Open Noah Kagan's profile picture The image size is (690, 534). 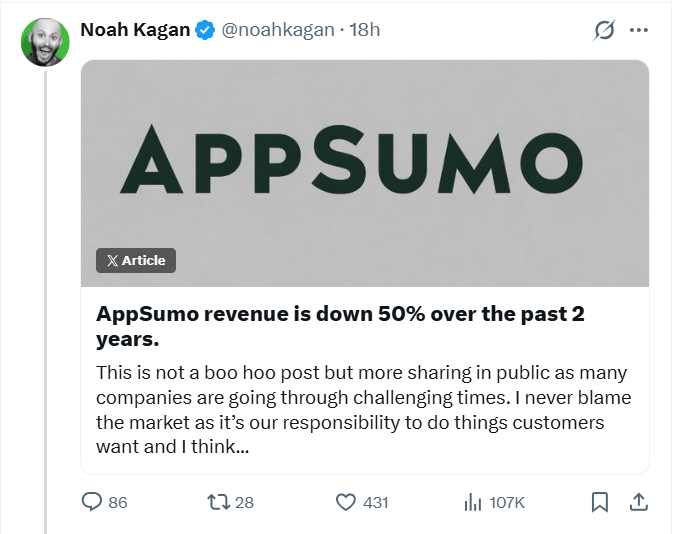click(44, 41)
